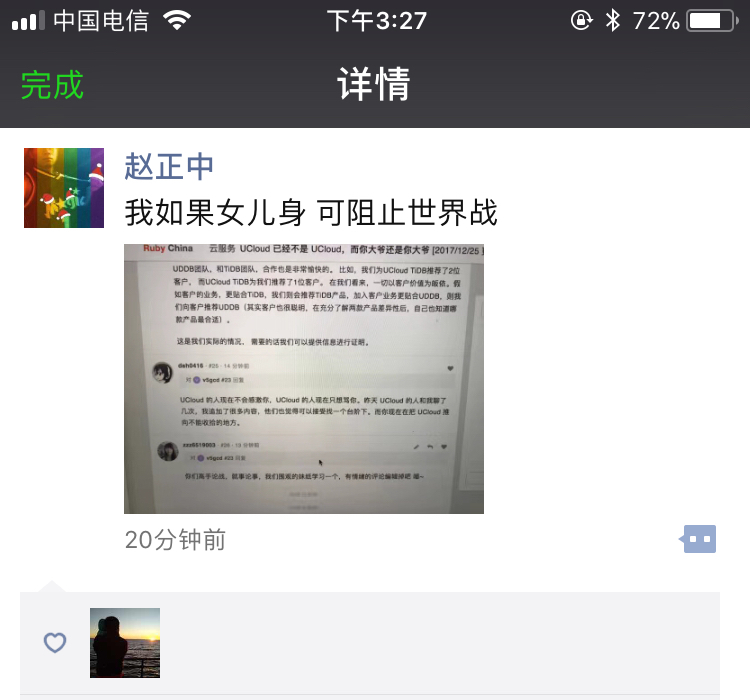Tap the Bluetooth status icon
Screen dimensions: 750x700
pyautogui.click(x=612, y=21)
